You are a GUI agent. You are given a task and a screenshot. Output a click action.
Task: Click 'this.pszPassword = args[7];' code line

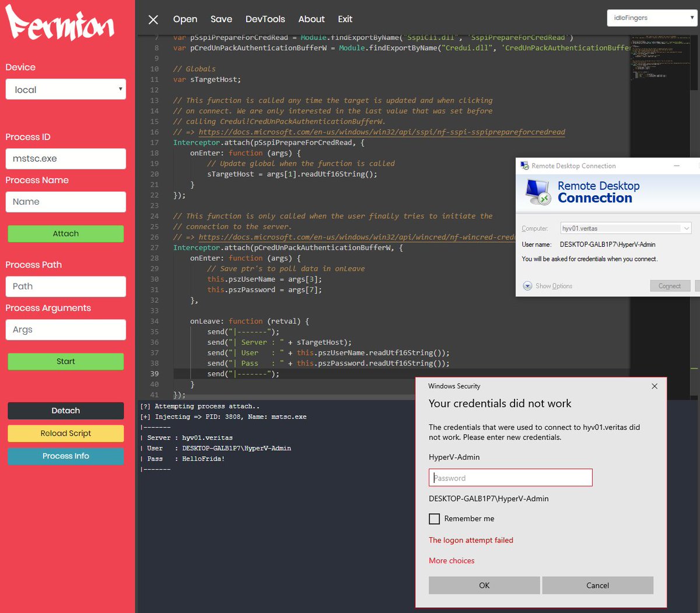pos(264,289)
